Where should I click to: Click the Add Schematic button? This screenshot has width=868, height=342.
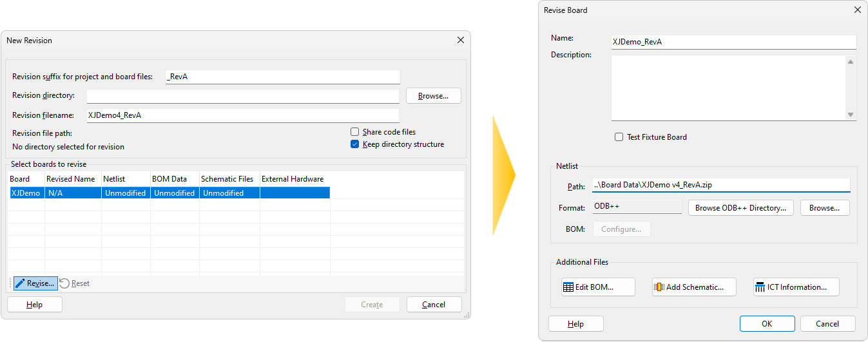pos(694,287)
